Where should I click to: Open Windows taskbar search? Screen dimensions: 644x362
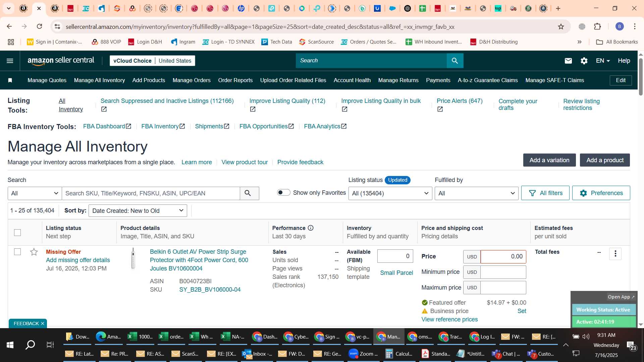pyautogui.click(x=30, y=345)
